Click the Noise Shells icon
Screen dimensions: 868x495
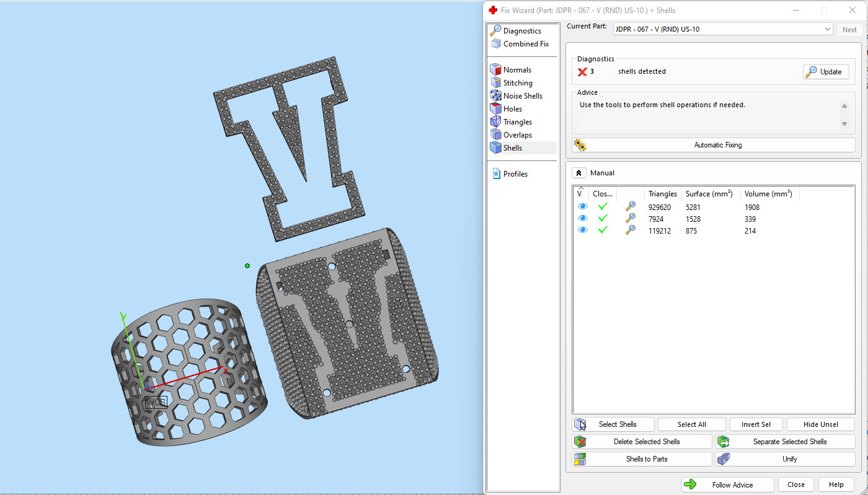point(495,95)
